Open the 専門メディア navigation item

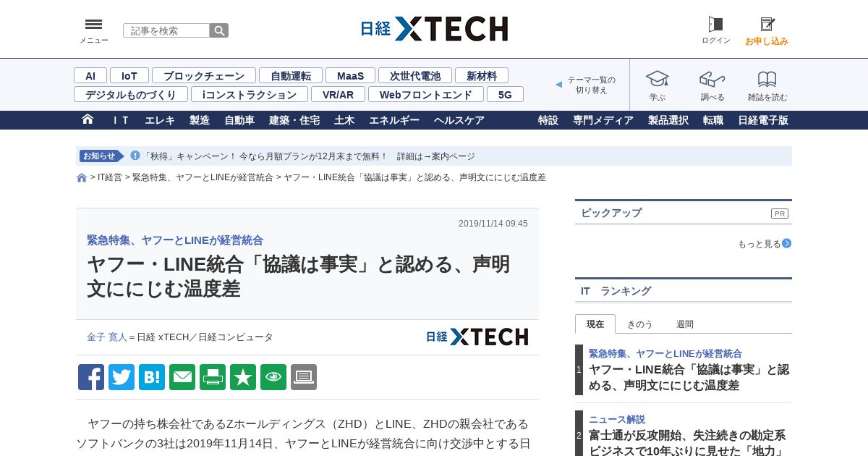click(603, 120)
